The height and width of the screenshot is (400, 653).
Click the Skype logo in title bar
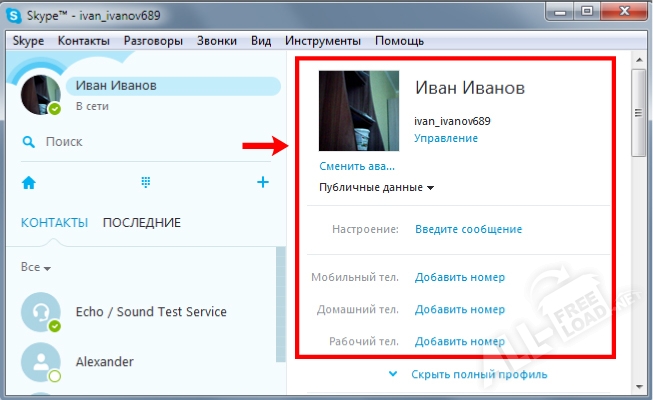coord(14,16)
